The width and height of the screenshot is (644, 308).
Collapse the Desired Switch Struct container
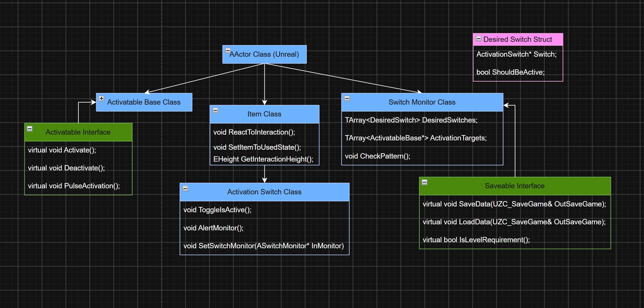coord(479,39)
